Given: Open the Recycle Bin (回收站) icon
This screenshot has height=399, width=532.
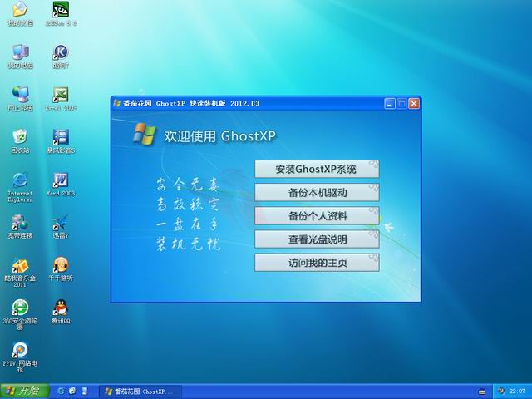Looking at the screenshot, I should tap(20, 137).
